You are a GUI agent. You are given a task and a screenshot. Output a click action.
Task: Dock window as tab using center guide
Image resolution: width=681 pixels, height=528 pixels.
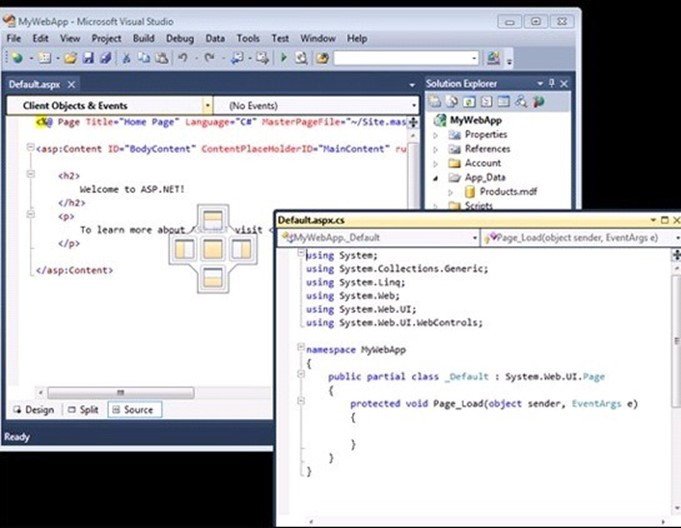coord(213,250)
